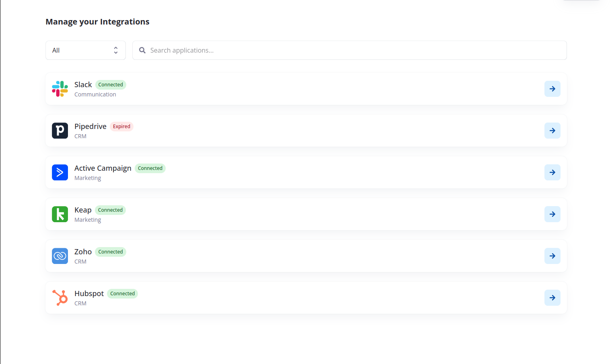Click the Marketing label under Active Campaign
The image size is (612, 364).
88,178
